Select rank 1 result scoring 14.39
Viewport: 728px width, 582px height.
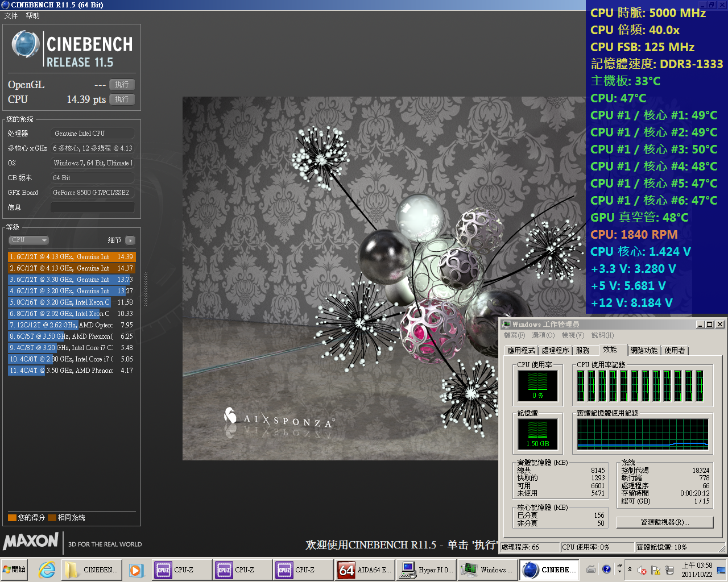72,257
